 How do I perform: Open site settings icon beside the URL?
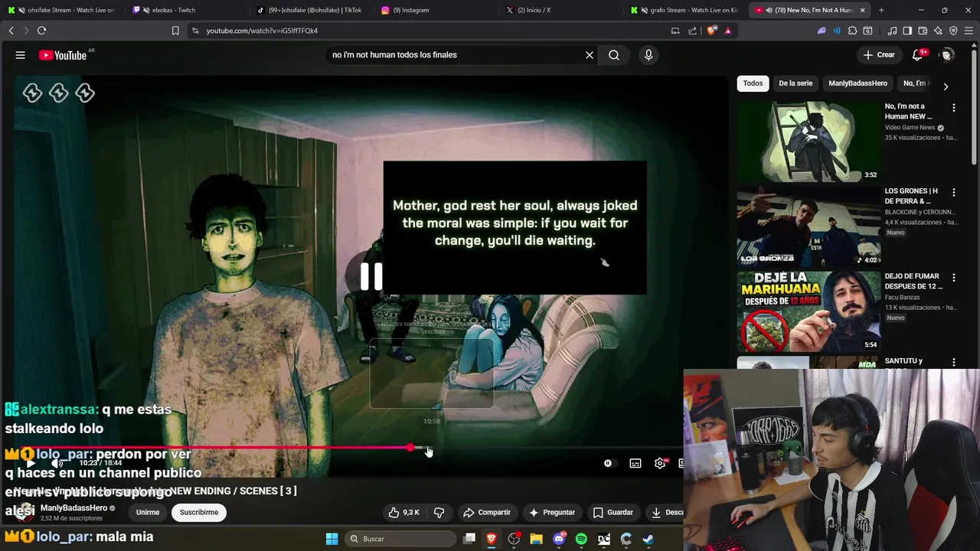[x=195, y=31]
